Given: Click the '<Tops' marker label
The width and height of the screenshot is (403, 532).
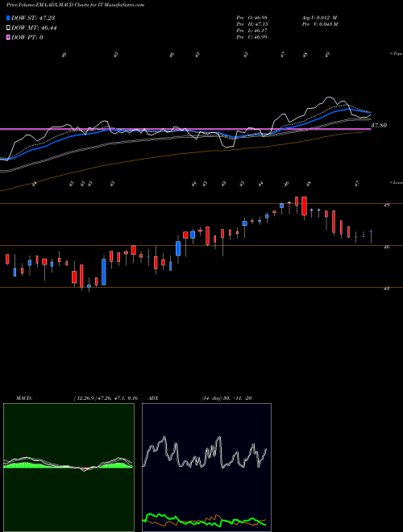Looking at the screenshot, I should pyautogui.click(x=396, y=54).
